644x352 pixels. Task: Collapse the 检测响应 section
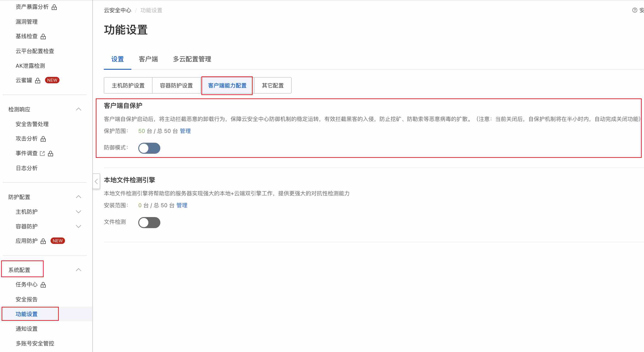[x=79, y=109]
